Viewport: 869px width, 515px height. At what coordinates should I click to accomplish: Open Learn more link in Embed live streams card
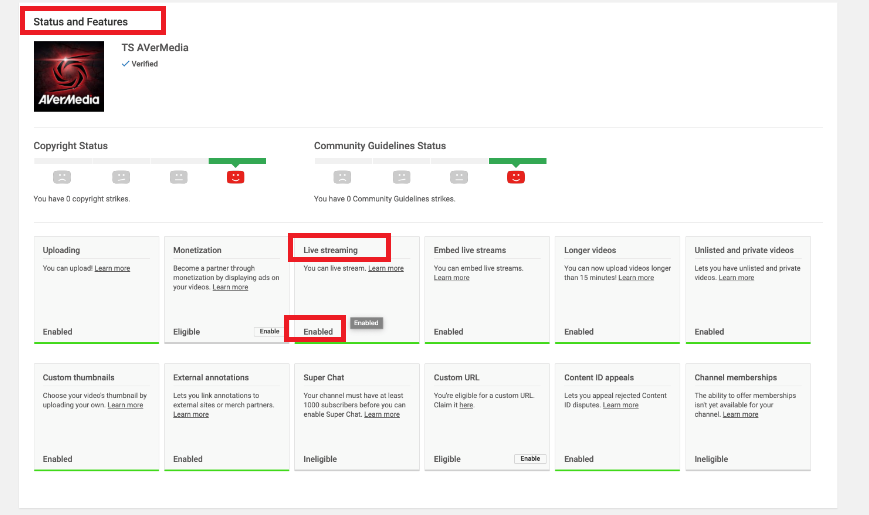pos(452,278)
